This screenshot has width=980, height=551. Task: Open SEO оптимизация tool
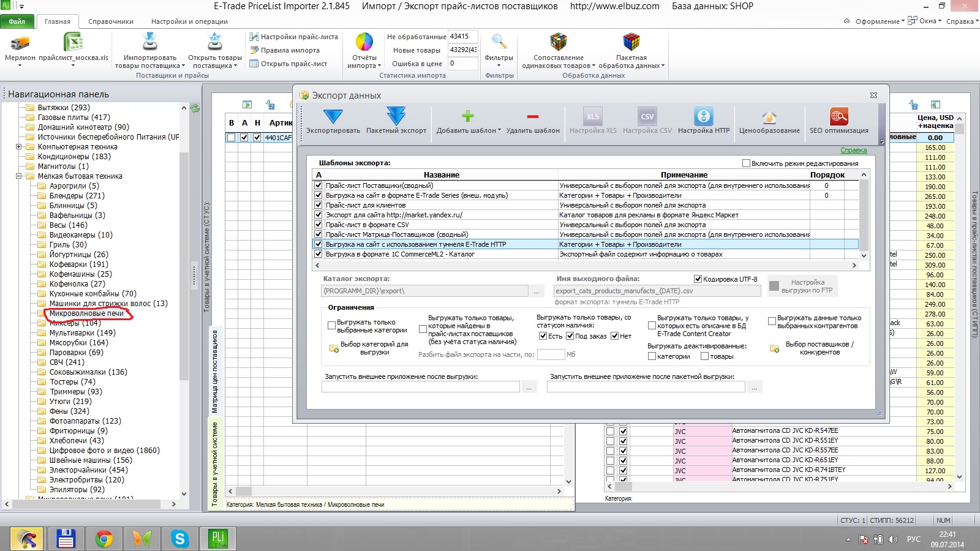coord(839,121)
